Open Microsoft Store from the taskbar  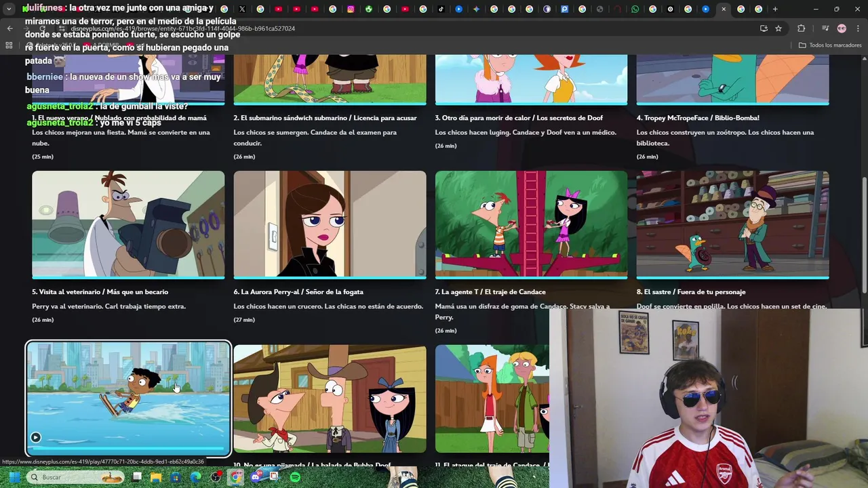pos(176,477)
